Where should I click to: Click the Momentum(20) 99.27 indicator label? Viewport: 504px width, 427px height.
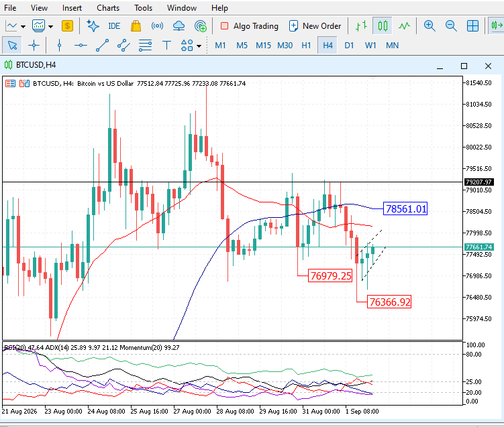point(150,347)
